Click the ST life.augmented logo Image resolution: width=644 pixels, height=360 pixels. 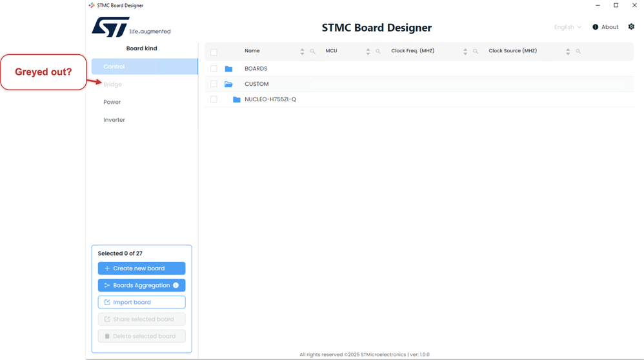[131, 26]
